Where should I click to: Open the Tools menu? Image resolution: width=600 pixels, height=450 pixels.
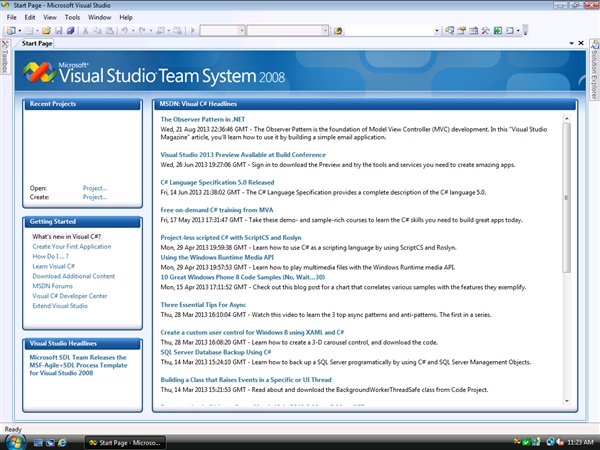point(72,17)
